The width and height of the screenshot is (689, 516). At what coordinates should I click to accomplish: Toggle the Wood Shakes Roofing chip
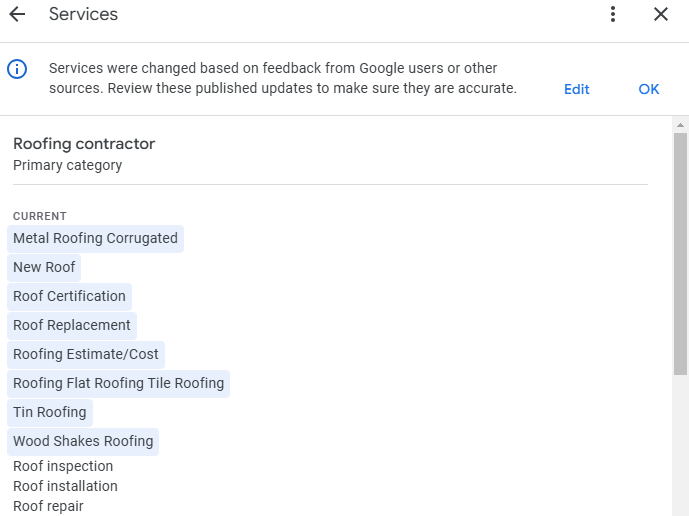tap(83, 442)
